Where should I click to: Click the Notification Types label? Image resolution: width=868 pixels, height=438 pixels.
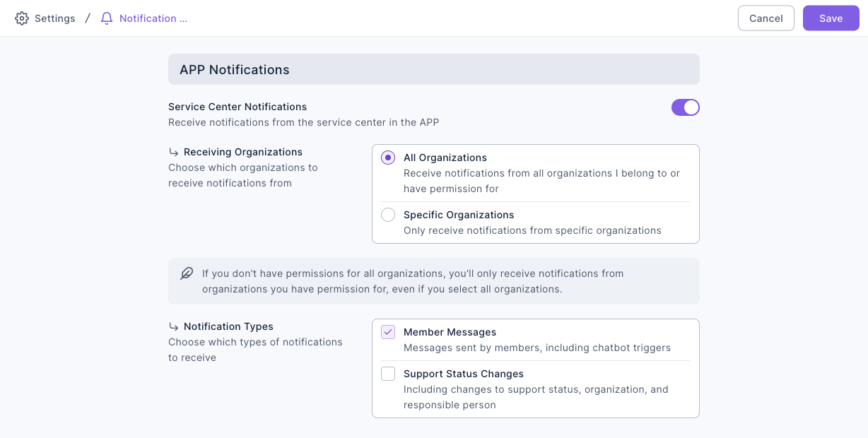[x=228, y=326]
